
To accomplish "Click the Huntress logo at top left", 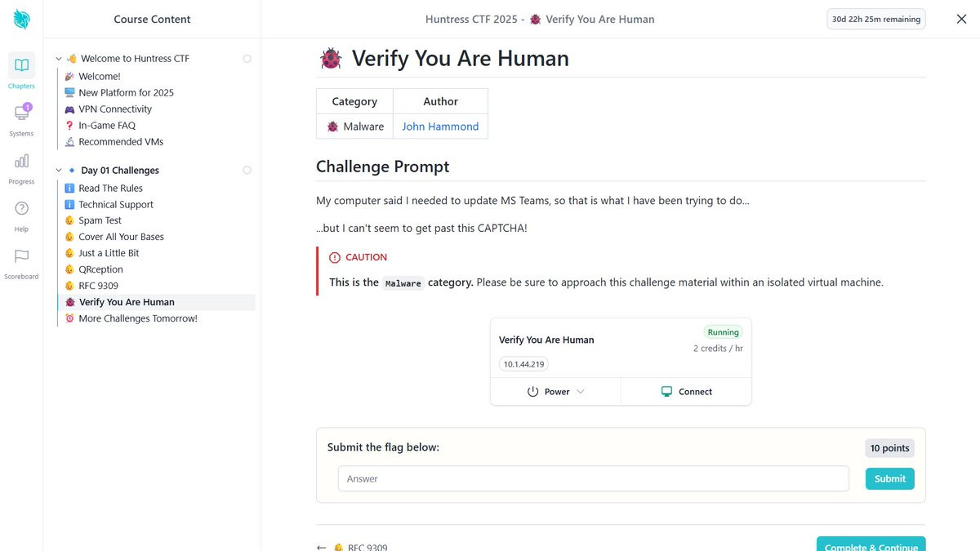I will pyautogui.click(x=21, y=19).
